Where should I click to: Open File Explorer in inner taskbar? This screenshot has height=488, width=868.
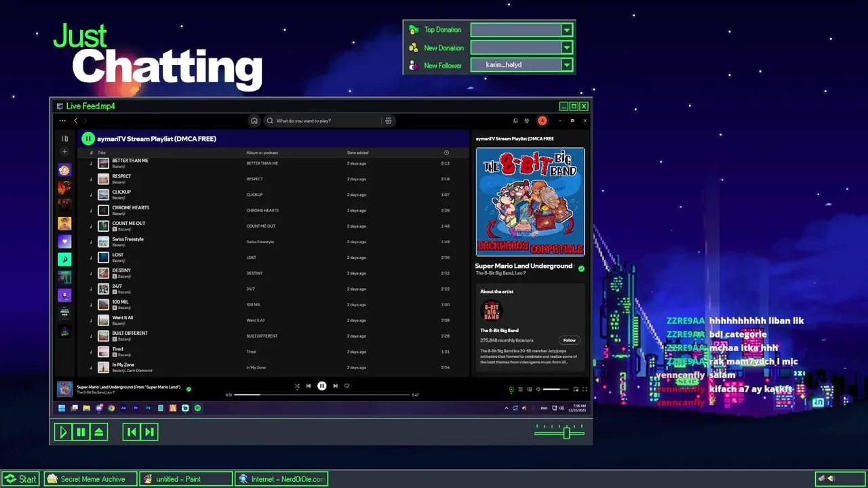click(86, 408)
